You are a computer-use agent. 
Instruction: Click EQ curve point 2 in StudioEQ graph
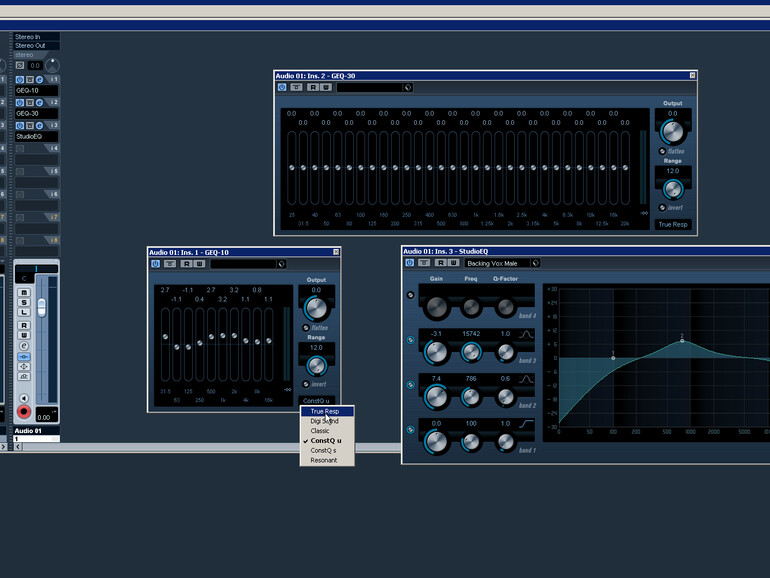point(682,340)
